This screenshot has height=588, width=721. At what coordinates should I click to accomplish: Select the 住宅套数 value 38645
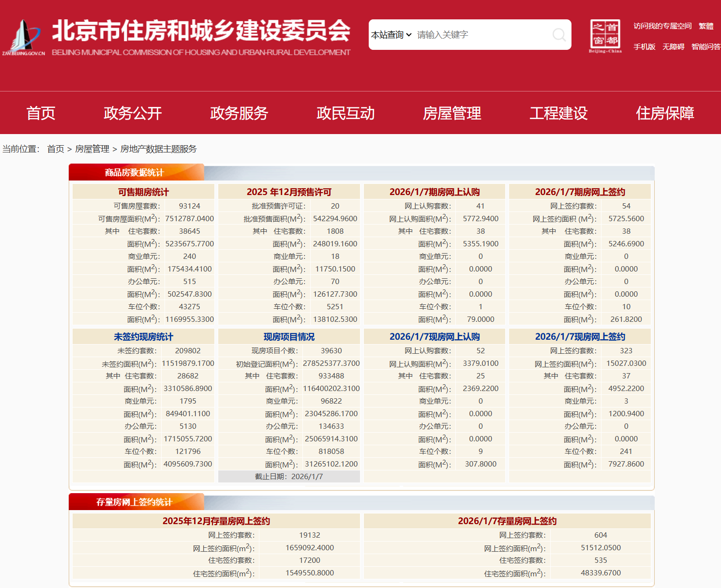tap(190, 231)
